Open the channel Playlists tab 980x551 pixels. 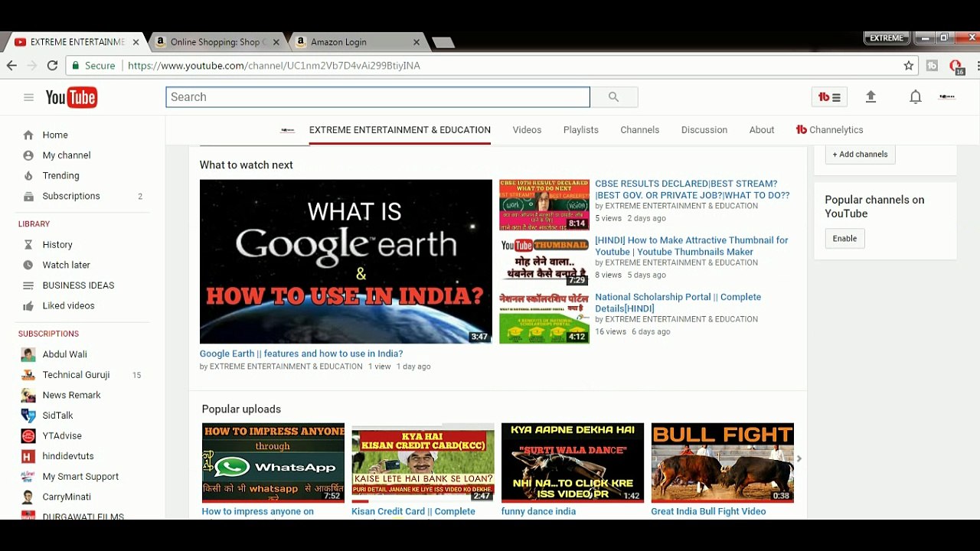click(581, 130)
